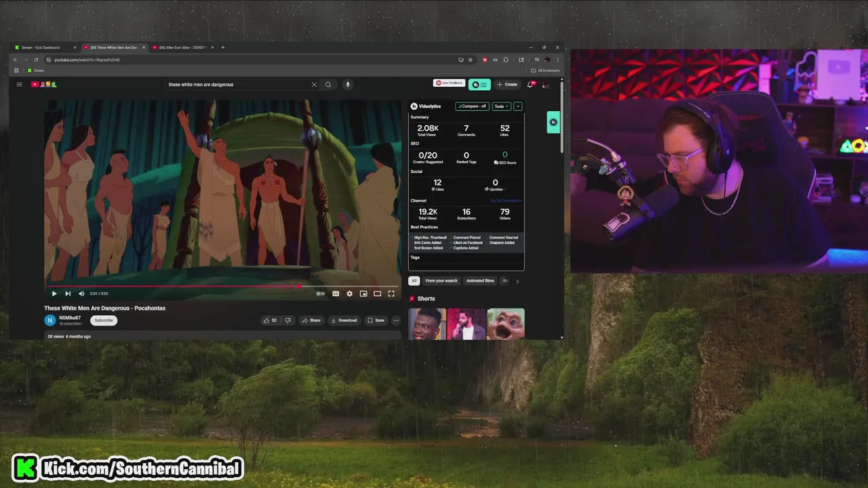The width and height of the screenshot is (868, 488).
Task: Save video to playlist
Action: [376, 320]
